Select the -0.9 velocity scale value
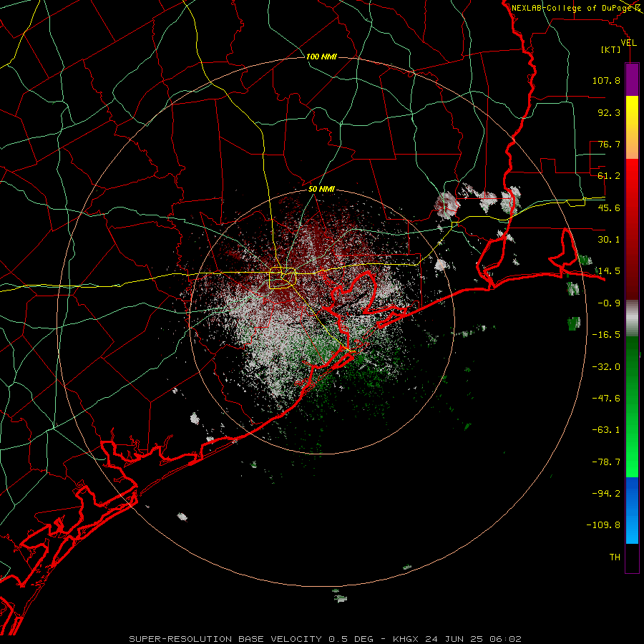 point(609,303)
